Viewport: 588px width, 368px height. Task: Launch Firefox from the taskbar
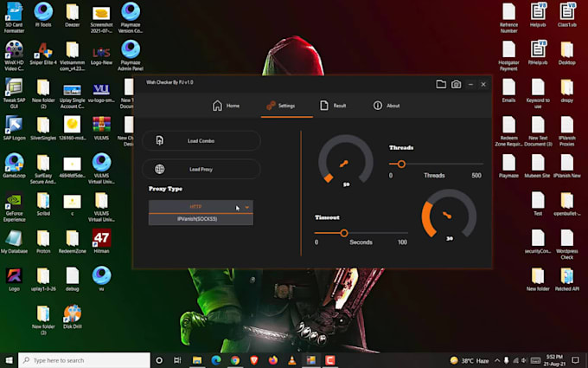(x=273, y=360)
